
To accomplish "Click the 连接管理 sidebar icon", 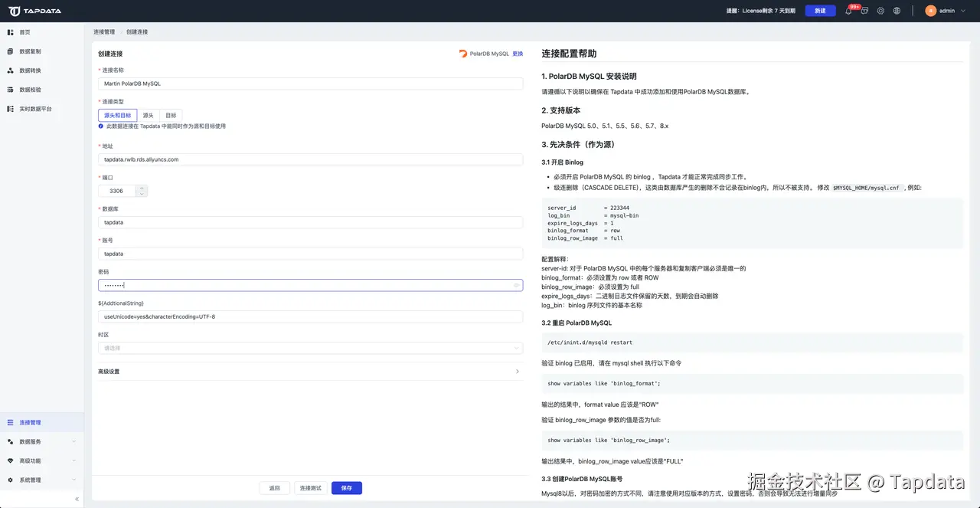I will tap(10, 422).
